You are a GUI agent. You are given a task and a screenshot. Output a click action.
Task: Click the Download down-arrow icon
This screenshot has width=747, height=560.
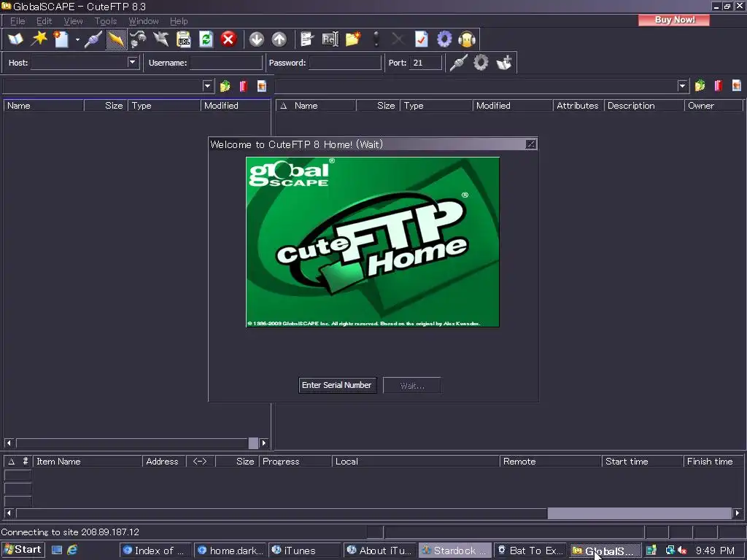(x=257, y=39)
